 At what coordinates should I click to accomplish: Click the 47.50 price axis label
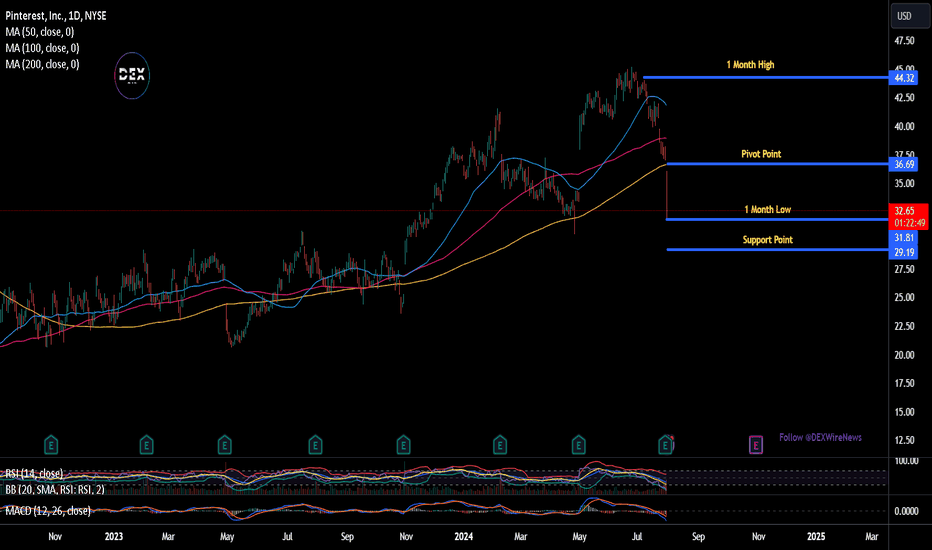pos(904,40)
